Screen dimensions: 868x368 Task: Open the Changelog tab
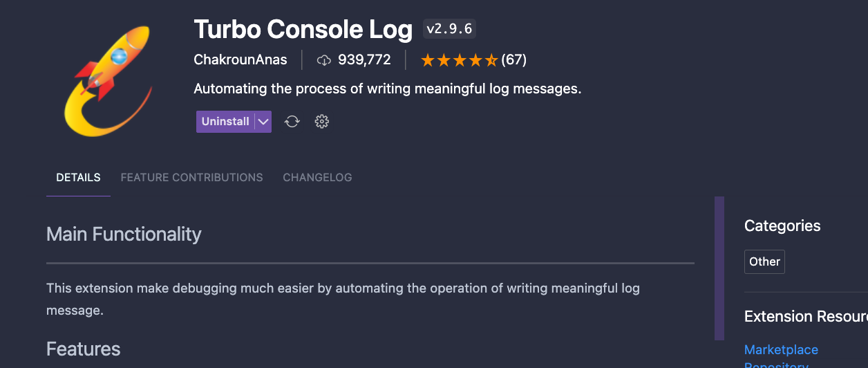coord(317,178)
